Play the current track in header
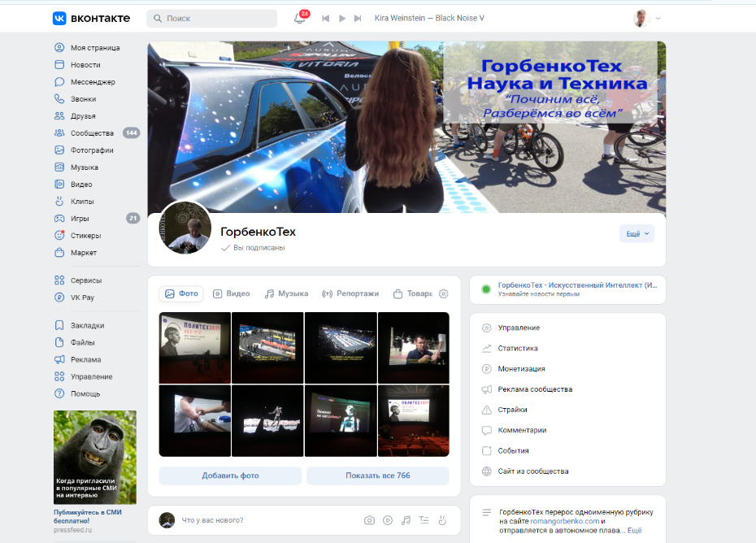Image resolution: width=756 pixels, height=543 pixels. (x=342, y=18)
